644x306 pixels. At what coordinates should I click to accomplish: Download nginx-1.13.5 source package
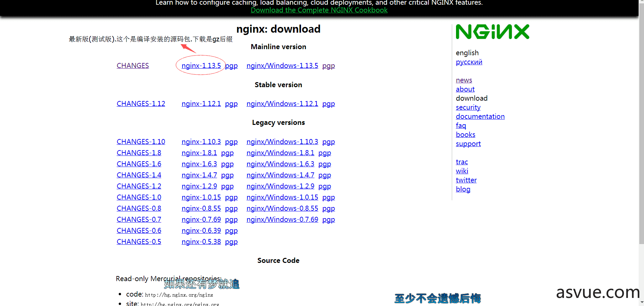pos(201,66)
